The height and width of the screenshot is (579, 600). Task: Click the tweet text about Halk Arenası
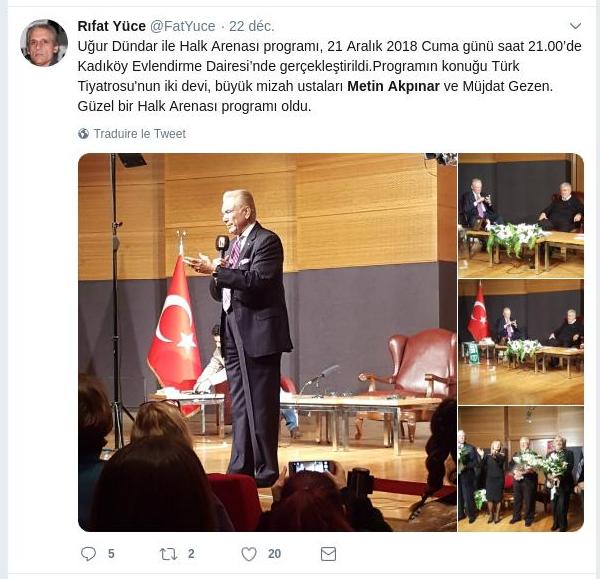[x=329, y=76]
